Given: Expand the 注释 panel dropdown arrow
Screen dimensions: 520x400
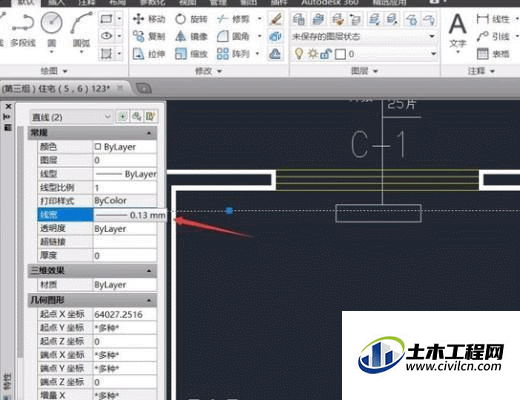Looking at the screenshot, I should (492, 71).
